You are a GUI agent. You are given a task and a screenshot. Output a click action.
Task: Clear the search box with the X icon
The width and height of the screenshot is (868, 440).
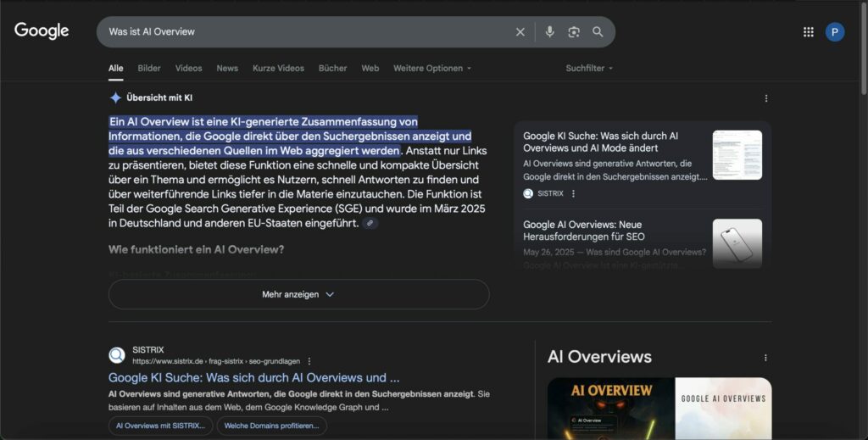(520, 32)
